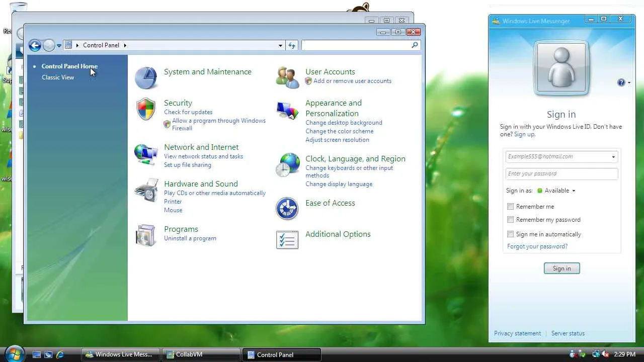Click View network status and tasks

coord(203,156)
